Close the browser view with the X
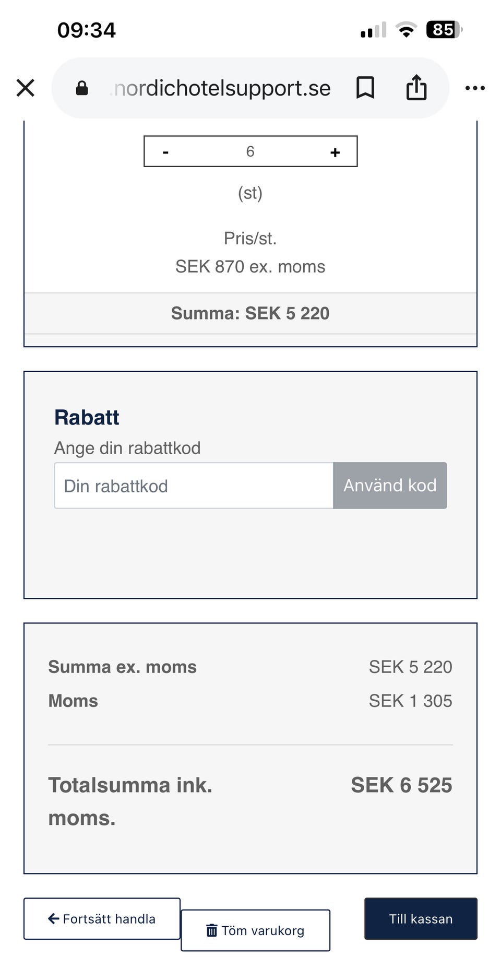 pyautogui.click(x=25, y=88)
